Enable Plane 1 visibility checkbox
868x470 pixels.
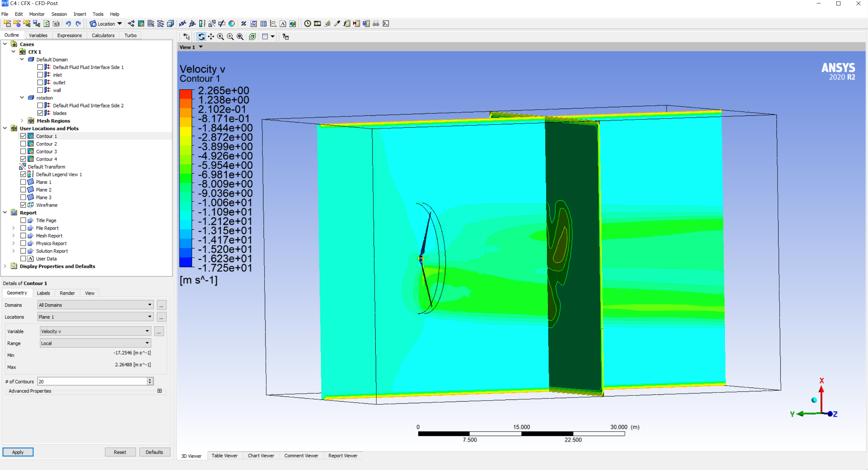[x=23, y=182]
